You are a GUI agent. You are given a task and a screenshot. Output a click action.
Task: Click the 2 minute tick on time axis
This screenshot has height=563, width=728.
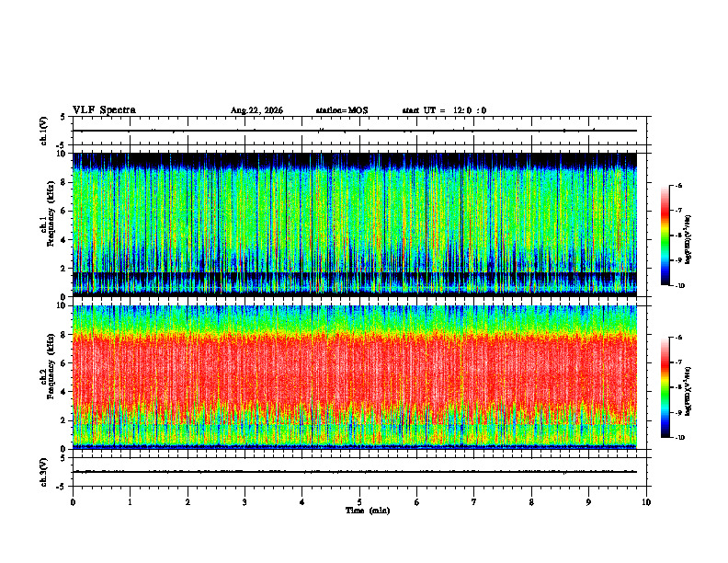click(x=188, y=502)
